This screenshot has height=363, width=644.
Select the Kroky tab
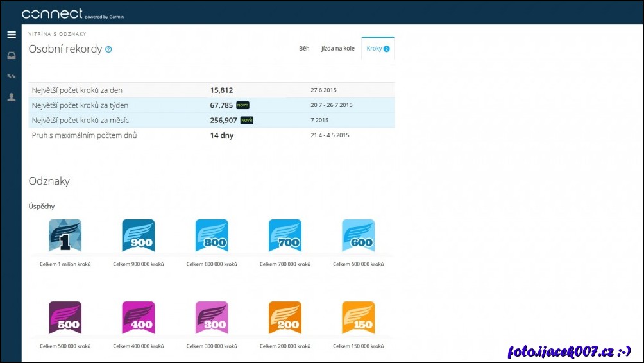click(378, 49)
